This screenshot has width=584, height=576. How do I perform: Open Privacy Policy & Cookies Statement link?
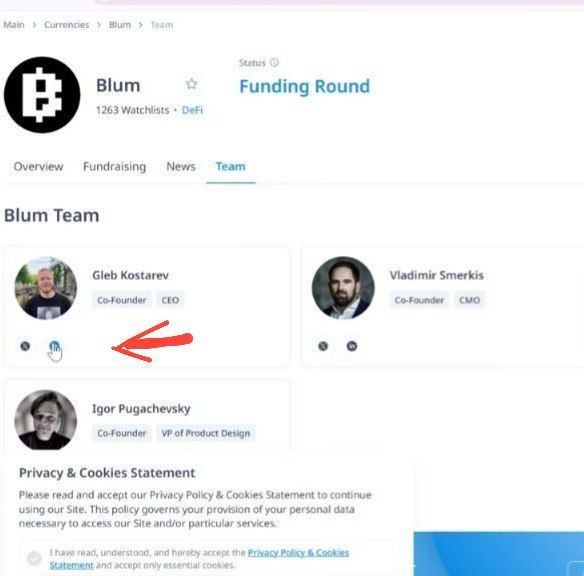tap(199, 559)
